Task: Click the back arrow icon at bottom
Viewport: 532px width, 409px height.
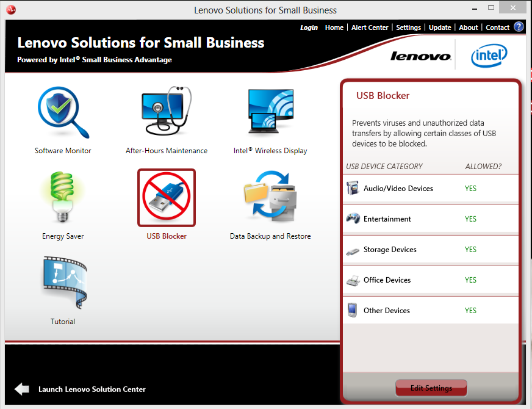Action: pyautogui.click(x=22, y=389)
